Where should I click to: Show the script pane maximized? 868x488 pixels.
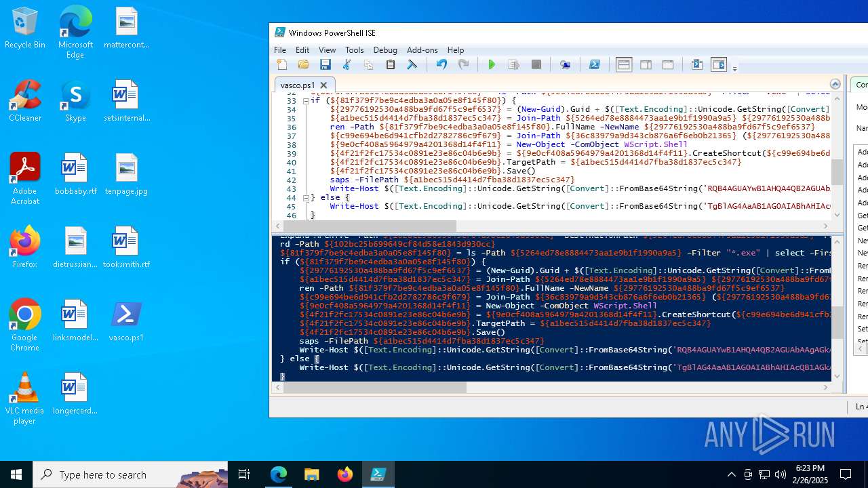[668, 65]
